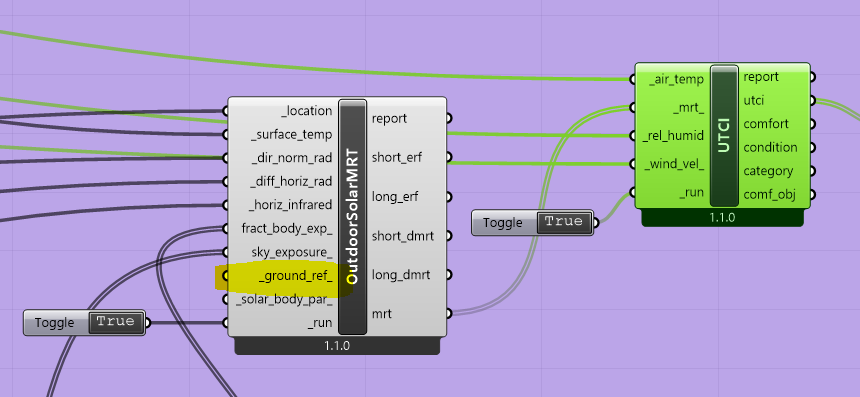
Task: Select the utci output on UTCI
Action: pos(754,100)
